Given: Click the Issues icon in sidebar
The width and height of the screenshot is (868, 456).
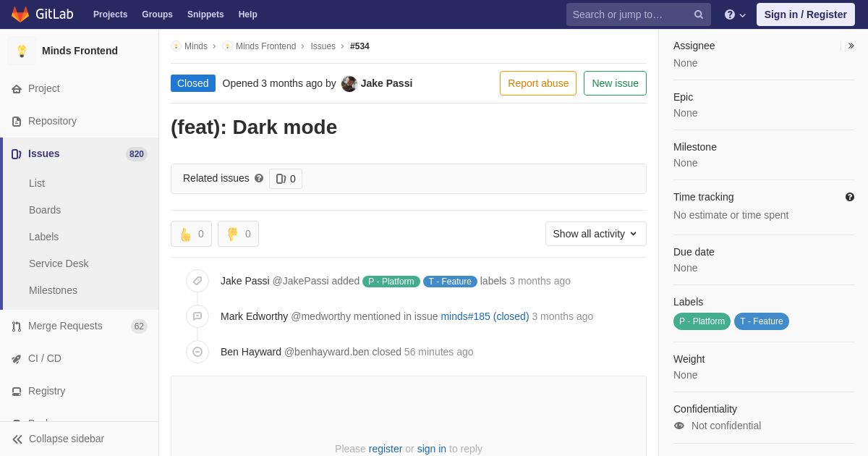Looking at the screenshot, I should (x=17, y=154).
